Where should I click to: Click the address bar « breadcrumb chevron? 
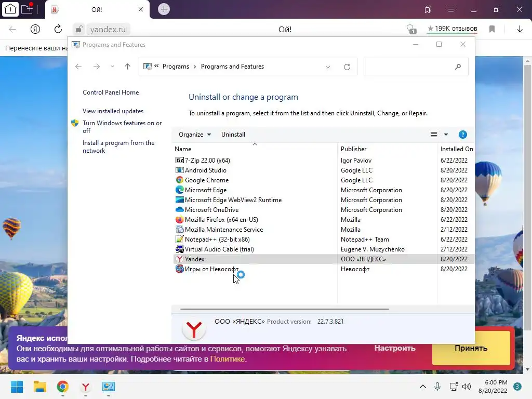(156, 66)
